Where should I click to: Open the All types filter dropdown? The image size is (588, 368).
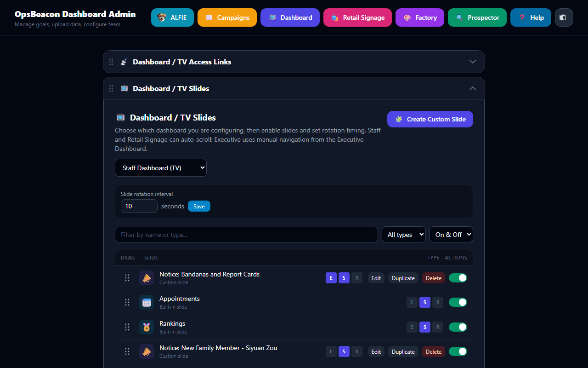404,235
